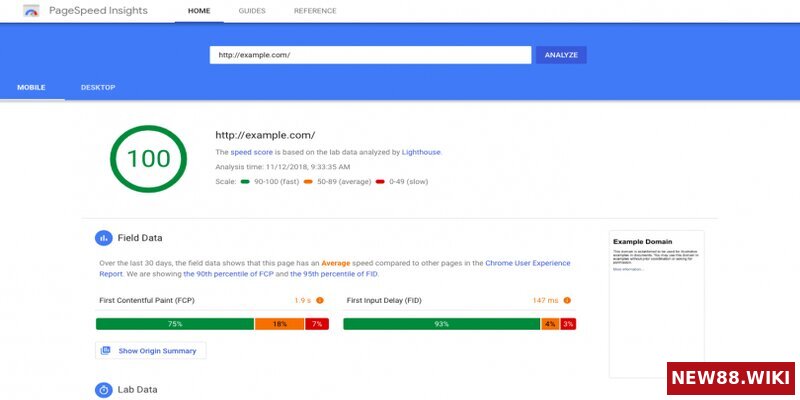
Task: Click the green 75% FCP bar segment
Action: [175, 324]
